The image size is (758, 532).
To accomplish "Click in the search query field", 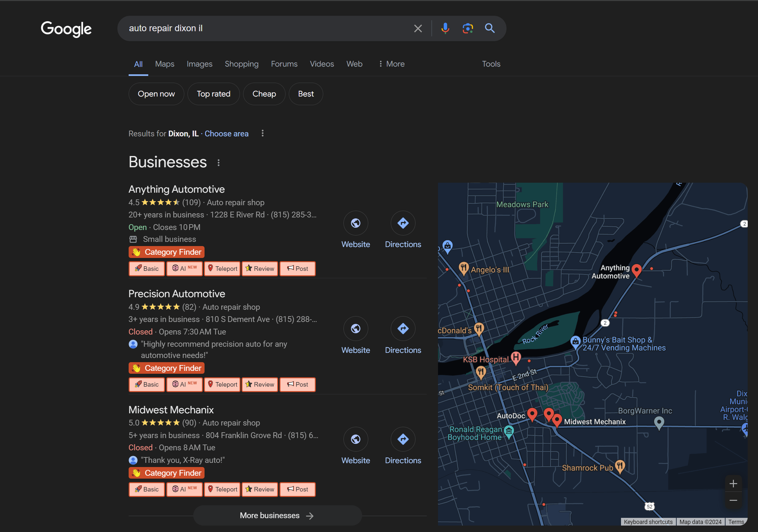I will point(264,28).
